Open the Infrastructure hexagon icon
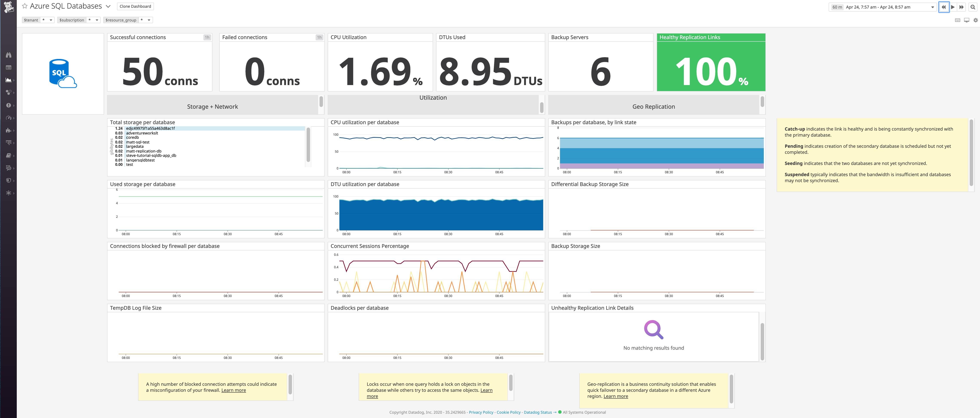Viewport: 980px width, 418px height. [9, 92]
